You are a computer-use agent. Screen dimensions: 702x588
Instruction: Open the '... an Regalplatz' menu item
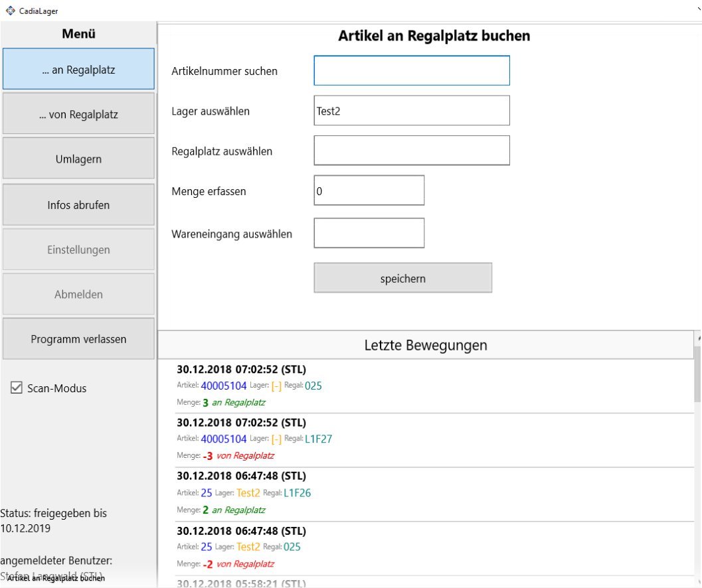[x=78, y=69]
